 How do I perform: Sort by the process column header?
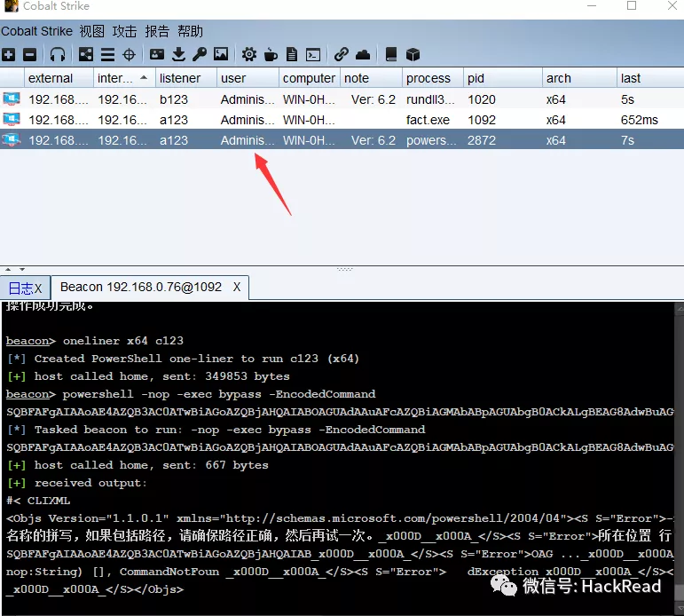[433, 78]
